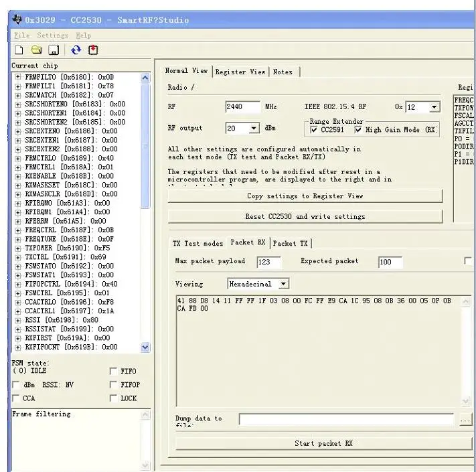Click the RF frequency MHz input field
Image resolution: width=476 pixels, height=472 pixels.
pos(242,106)
